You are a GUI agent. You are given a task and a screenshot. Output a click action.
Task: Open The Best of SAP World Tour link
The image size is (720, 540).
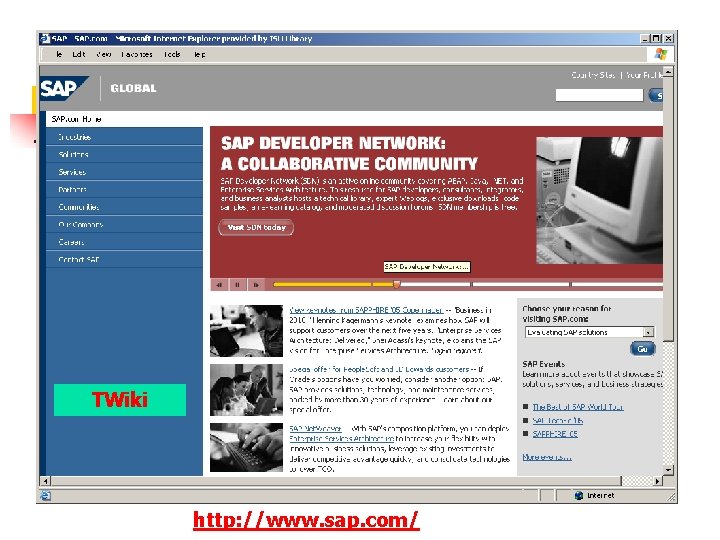(x=578, y=407)
